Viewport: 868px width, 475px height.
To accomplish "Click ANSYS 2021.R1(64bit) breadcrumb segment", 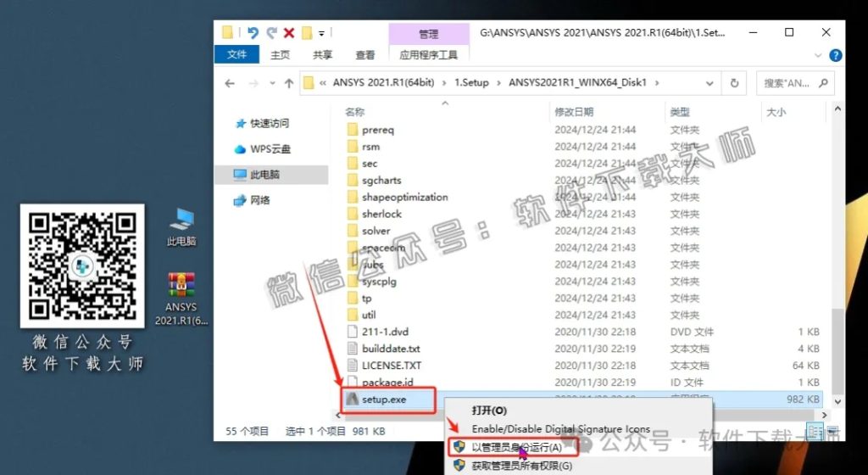I will [383, 82].
